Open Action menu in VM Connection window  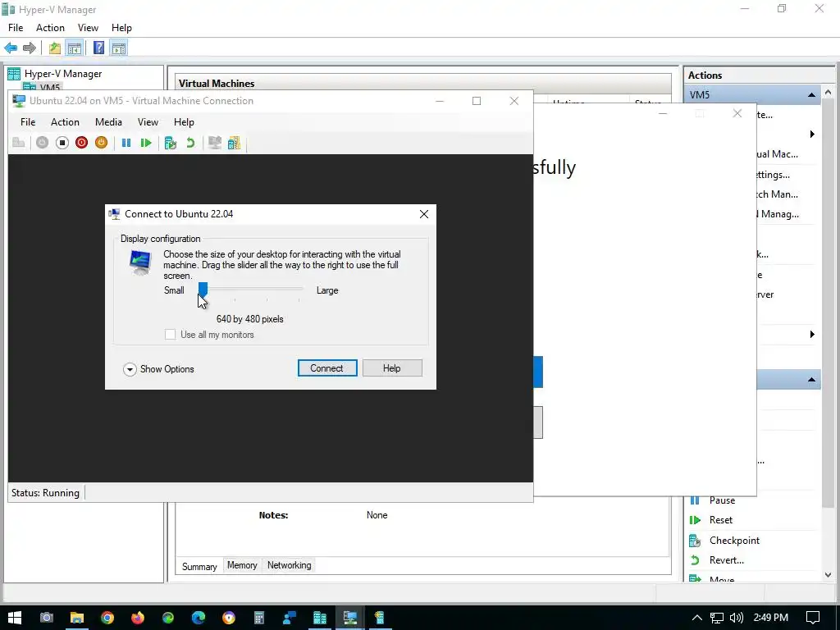coord(65,122)
